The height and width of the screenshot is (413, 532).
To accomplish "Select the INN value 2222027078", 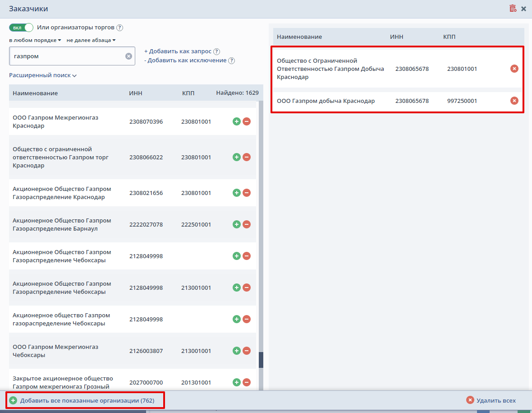I will tap(146, 224).
